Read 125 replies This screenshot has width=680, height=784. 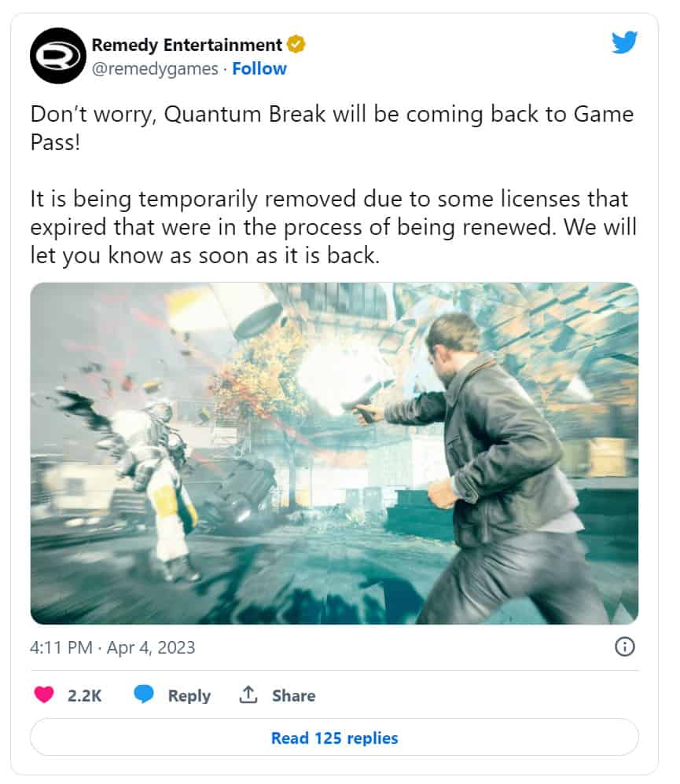click(x=334, y=738)
